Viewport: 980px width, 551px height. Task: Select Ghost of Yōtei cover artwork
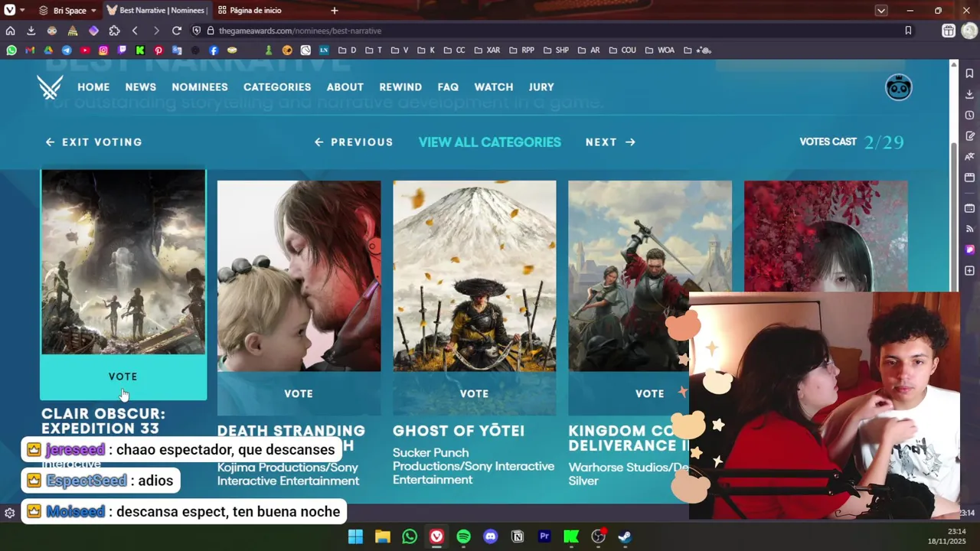475,276
